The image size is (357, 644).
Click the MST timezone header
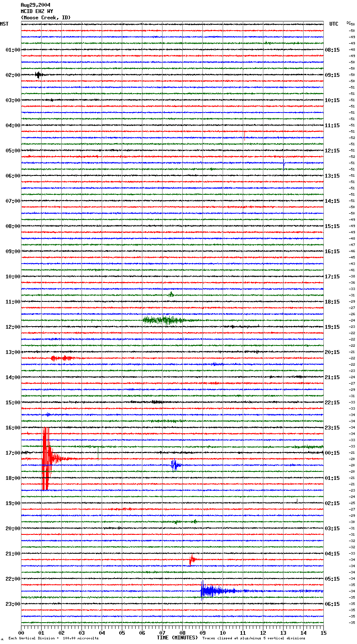tap(4, 24)
